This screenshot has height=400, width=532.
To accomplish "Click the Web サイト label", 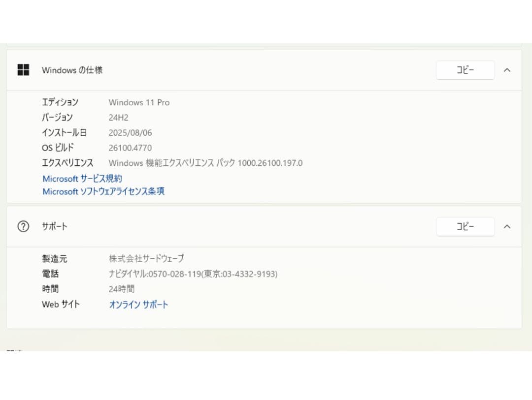I will click(61, 305).
